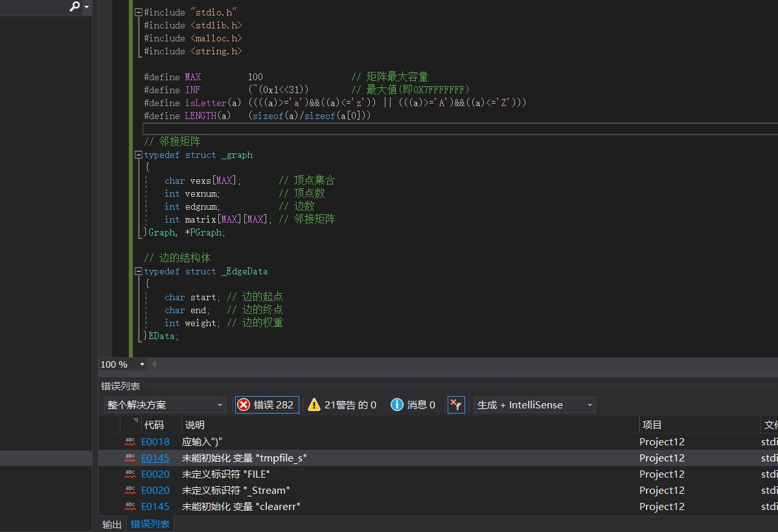Click the search magnifier icon
Screen dimensions: 778x532
[74, 6]
